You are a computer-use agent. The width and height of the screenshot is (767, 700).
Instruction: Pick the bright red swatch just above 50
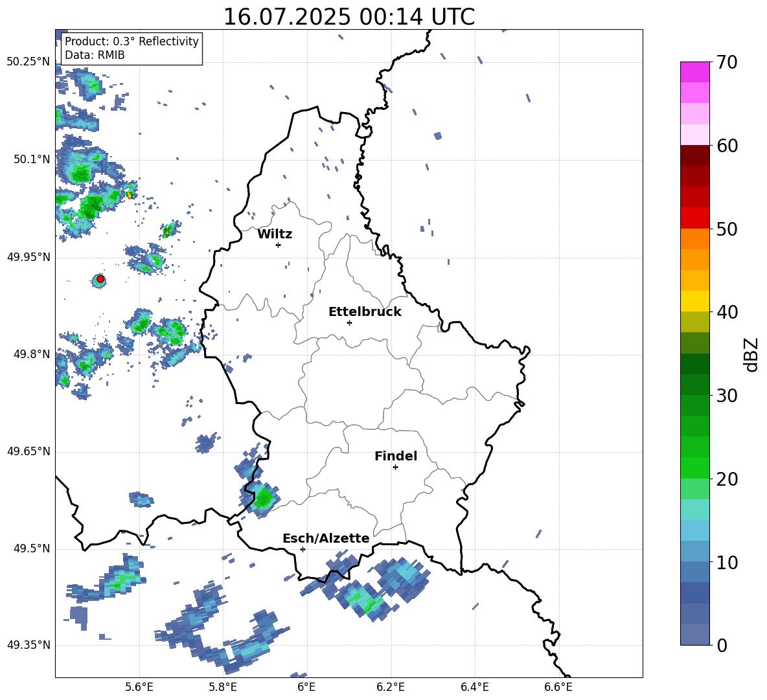point(694,218)
